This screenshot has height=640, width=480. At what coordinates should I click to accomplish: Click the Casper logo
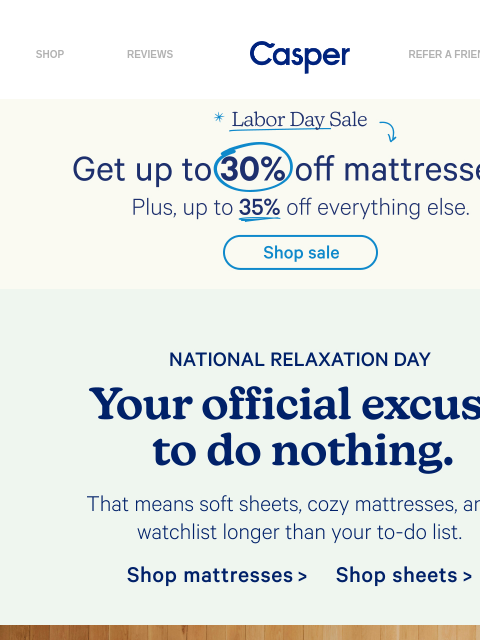point(300,56)
